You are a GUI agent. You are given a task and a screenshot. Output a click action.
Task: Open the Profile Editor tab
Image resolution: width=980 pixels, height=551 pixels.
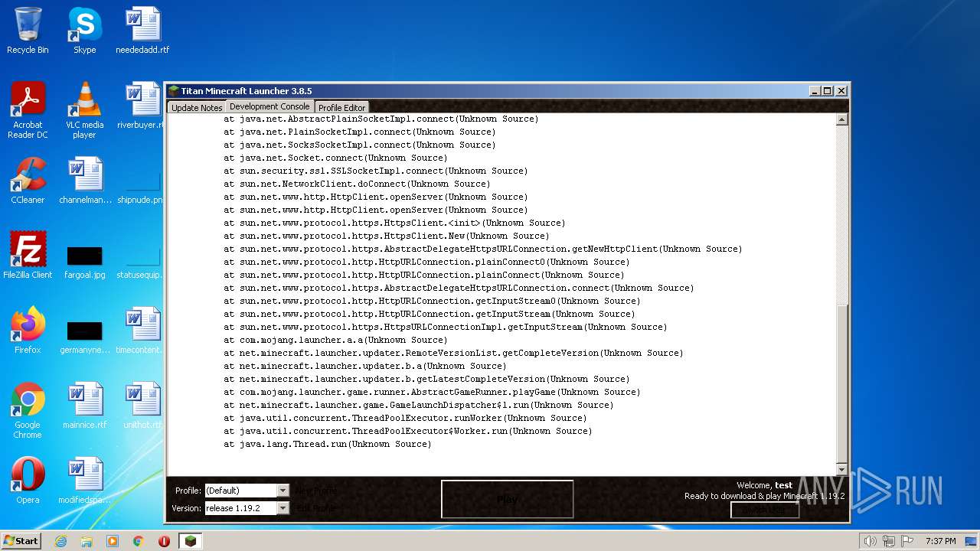coord(341,108)
